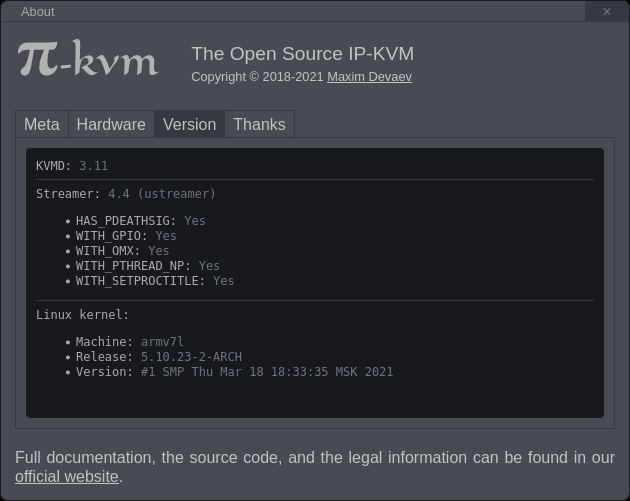Click the About title text
630x501 pixels.
click(37, 12)
